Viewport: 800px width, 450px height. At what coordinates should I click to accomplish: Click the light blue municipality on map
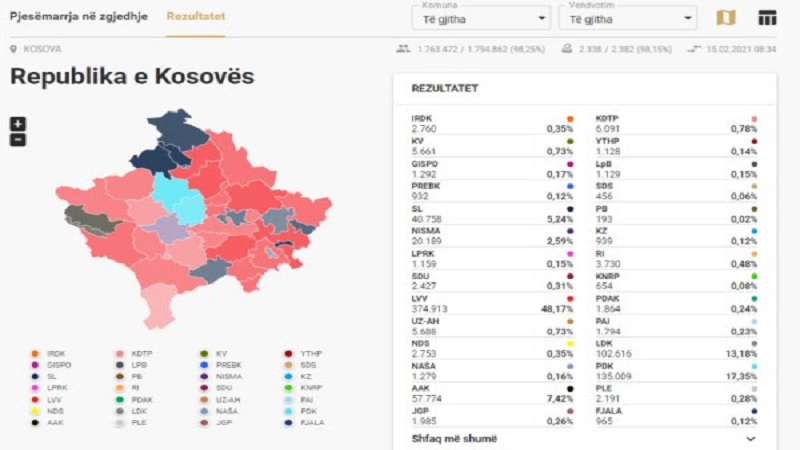pyautogui.click(x=178, y=198)
